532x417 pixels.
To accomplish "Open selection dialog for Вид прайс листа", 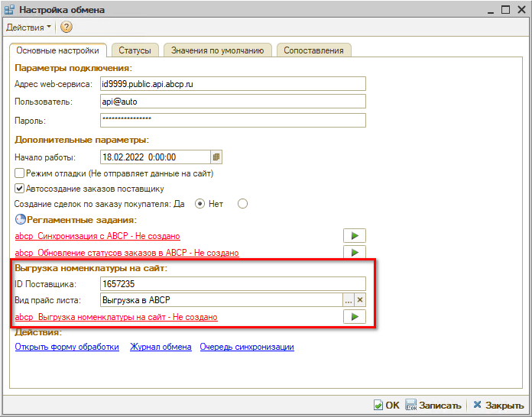I will pyautogui.click(x=349, y=300).
